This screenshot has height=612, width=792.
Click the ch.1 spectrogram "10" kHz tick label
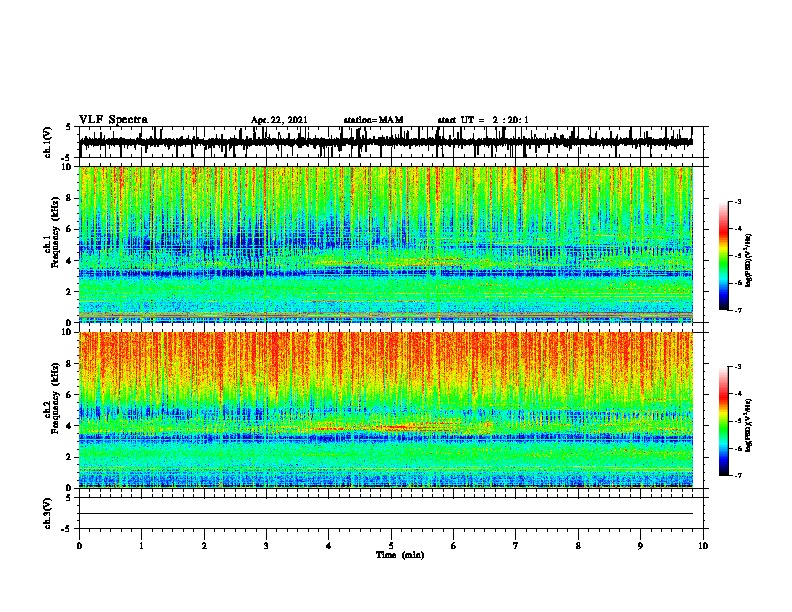(x=68, y=167)
